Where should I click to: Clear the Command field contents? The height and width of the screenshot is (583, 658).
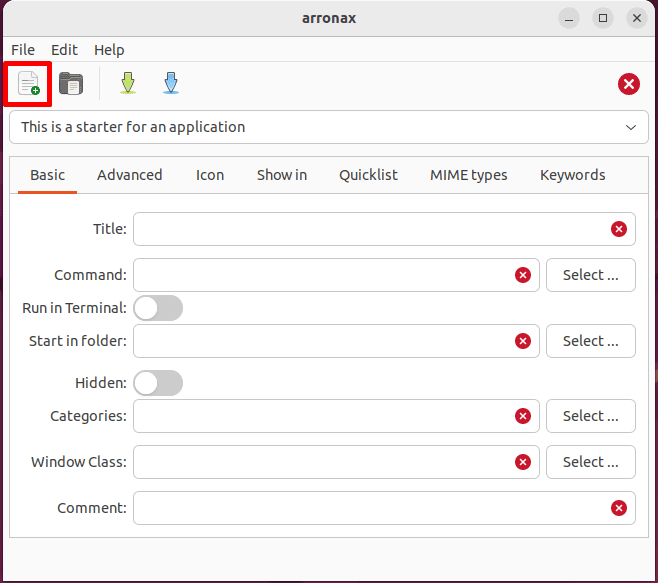tap(522, 275)
